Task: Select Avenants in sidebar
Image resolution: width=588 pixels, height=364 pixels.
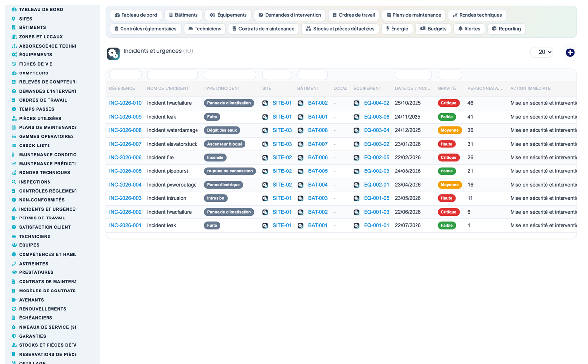Action: (31, 300)
